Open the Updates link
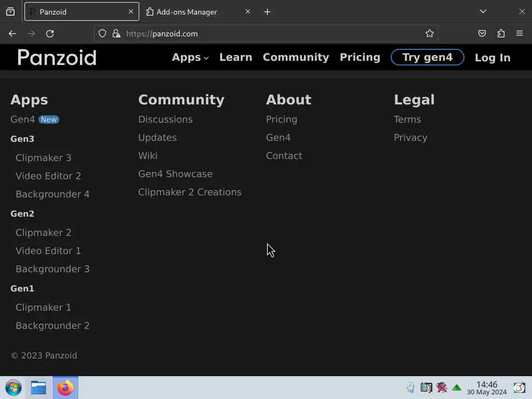The image size is (532, 399). (157, 138)
